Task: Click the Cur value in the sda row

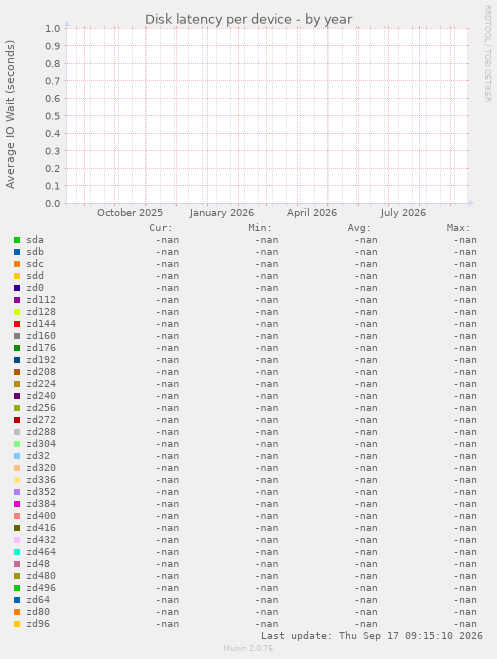Action: click(167, 240)
